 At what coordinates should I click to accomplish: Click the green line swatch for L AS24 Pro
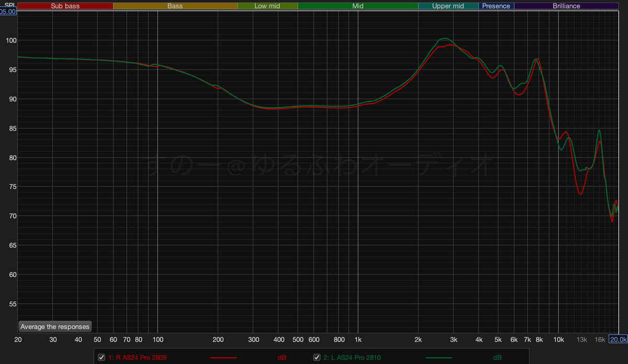[439, 358]
